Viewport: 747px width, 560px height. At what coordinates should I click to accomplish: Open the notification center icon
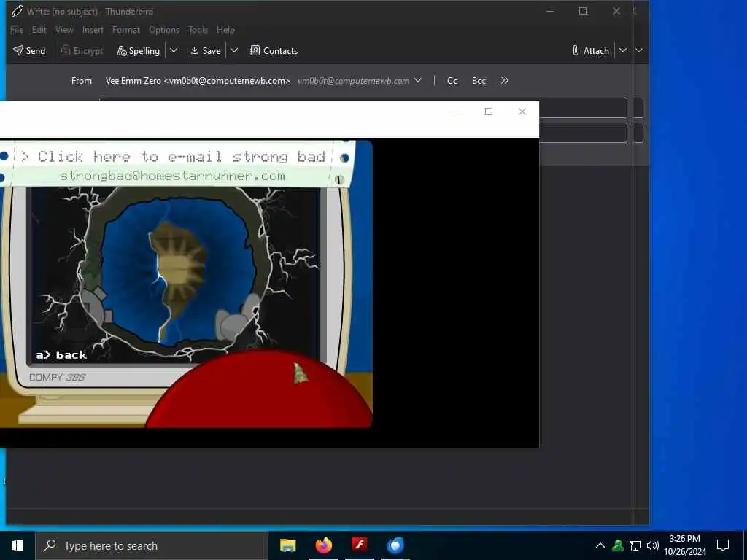click(723, 545)
